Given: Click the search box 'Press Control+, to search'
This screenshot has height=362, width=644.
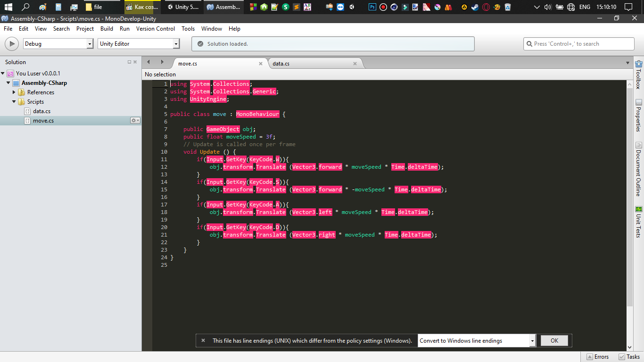Looking at the screenshot, I should coord(578,44).
